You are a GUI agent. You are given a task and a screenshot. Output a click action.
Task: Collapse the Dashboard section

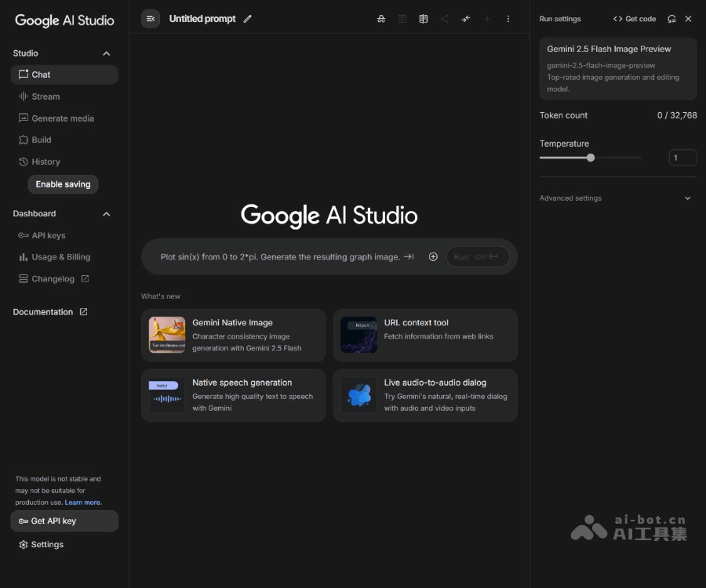107,213
